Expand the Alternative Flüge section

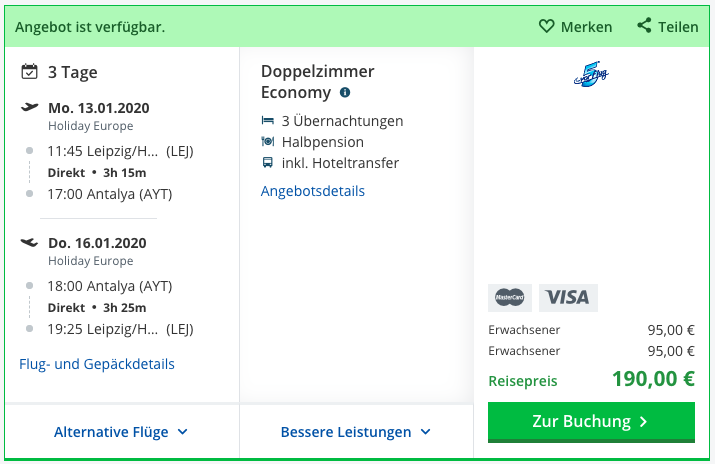point(121,432)
